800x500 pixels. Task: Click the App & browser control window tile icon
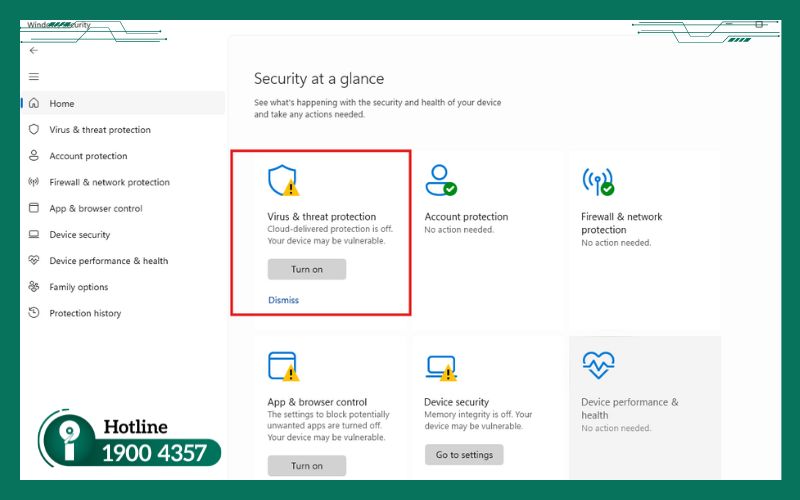pyautogui.click(x=283, y=367)
